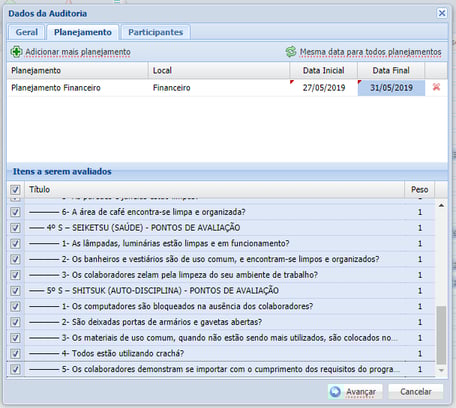Uncheck the 5º S SHITSUK checkbox
The image size is (456, 408).
pyautogui.click(x=15, y=291)
